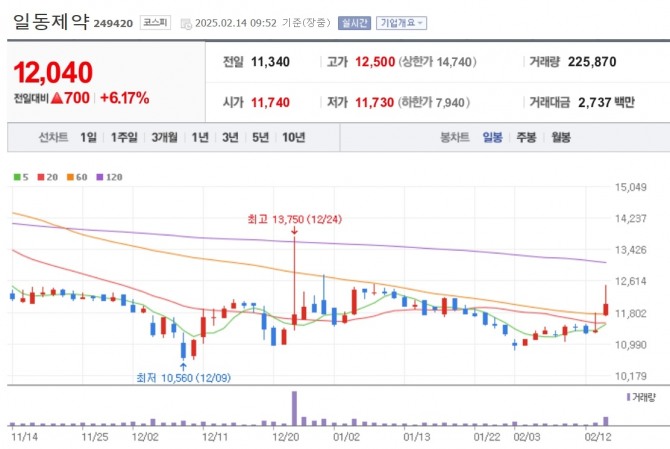Click the 10,179 y-axis label
Viewport: 670px width, 449px height.
pyautogui.click(x=631, y=376)
